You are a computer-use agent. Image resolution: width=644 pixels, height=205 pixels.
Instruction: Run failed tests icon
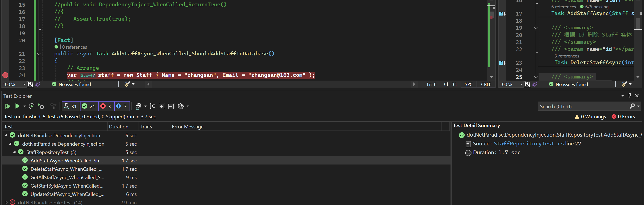pos(41,106)
